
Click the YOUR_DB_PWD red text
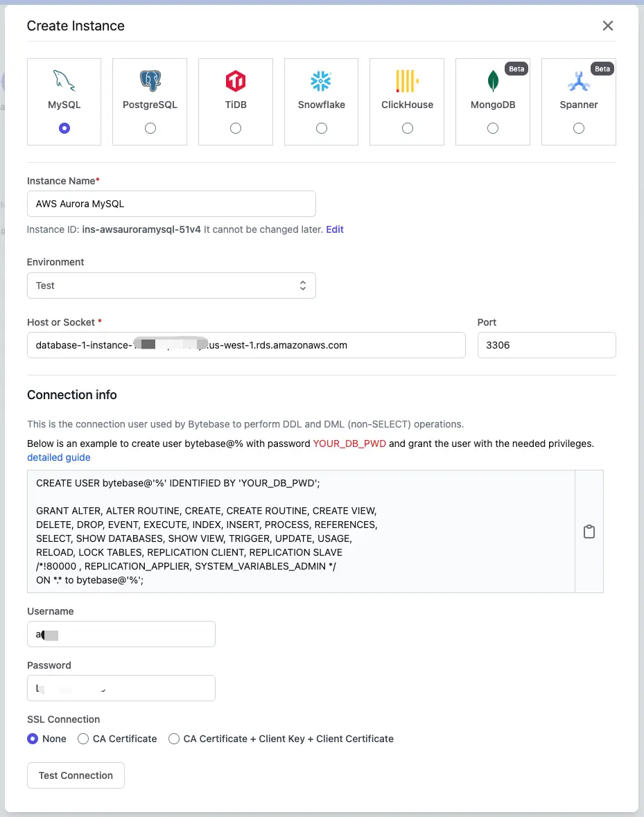tap(349, 443)
